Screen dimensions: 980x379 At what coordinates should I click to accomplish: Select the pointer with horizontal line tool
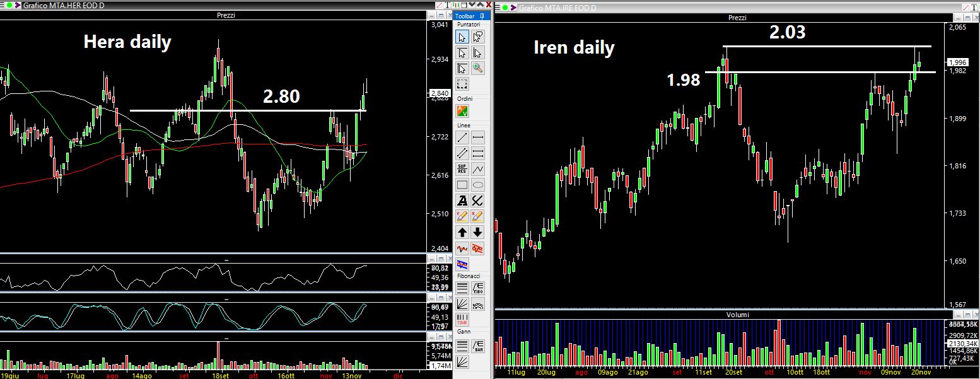(x=462, y=52)
